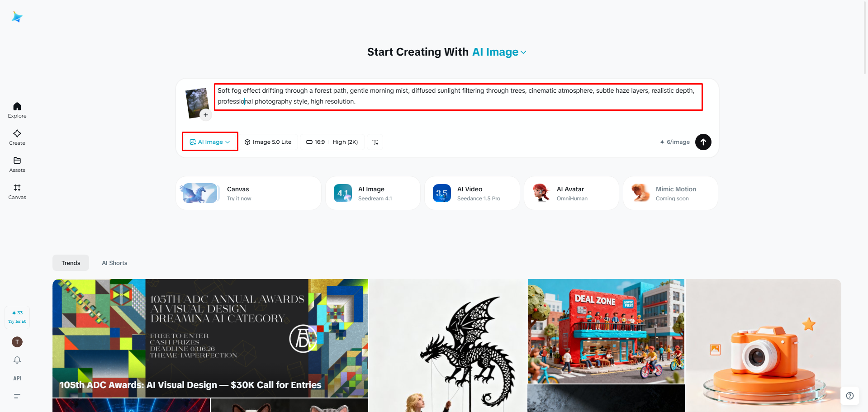
Task: Open notifications bell
Action: pos(17,360)
